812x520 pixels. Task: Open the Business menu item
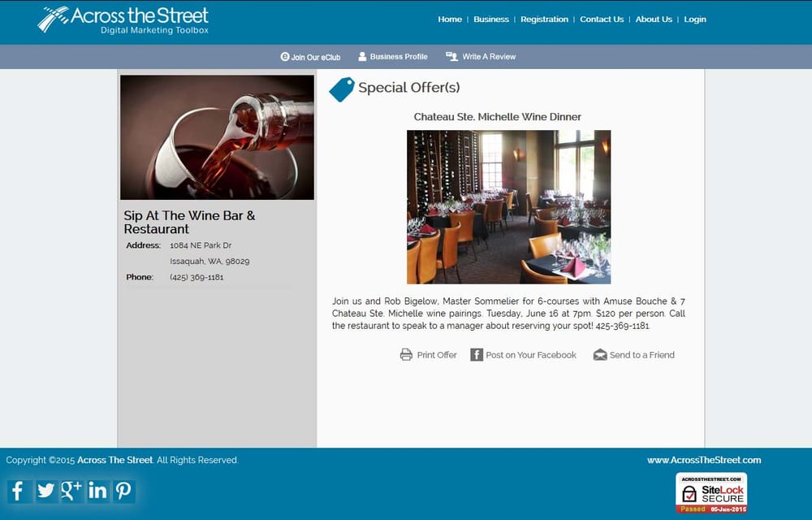(x=491, y=19)
